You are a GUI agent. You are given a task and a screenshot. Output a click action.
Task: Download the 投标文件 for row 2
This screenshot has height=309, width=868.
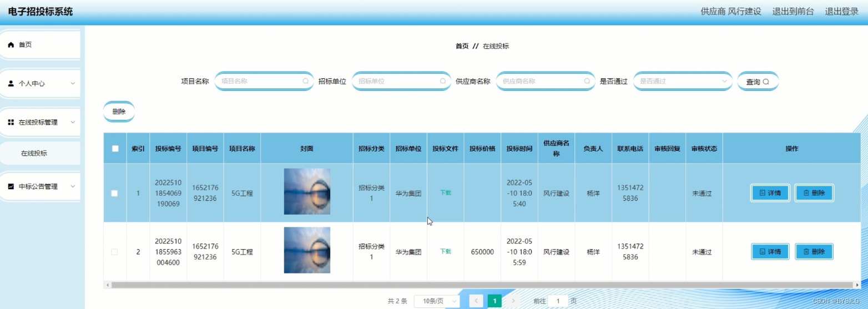click(x=446, y=251)
